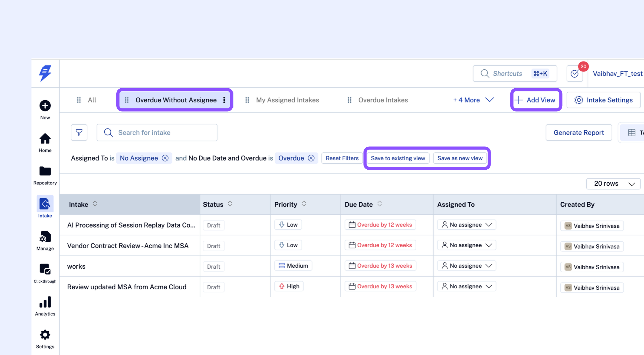Open Intake Settings gear button
644x355 pixels.
tap(603, 100)
